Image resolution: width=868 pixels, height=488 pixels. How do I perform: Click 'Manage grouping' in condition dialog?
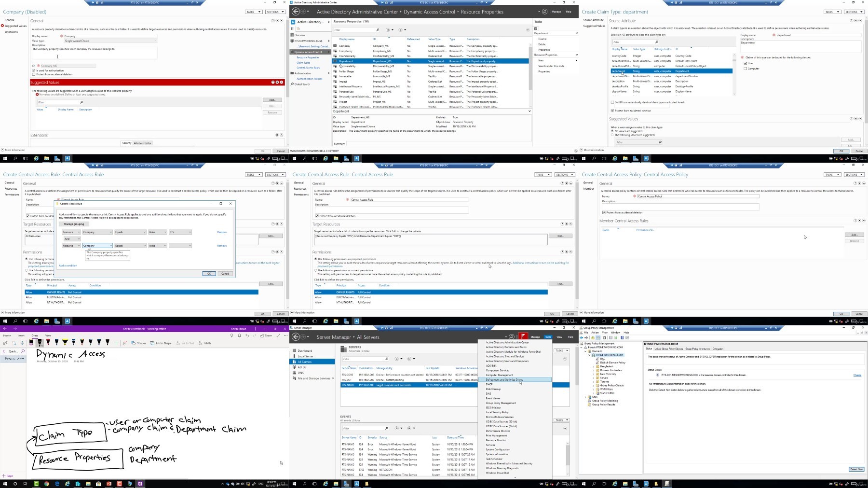click(x=74, y=224)
